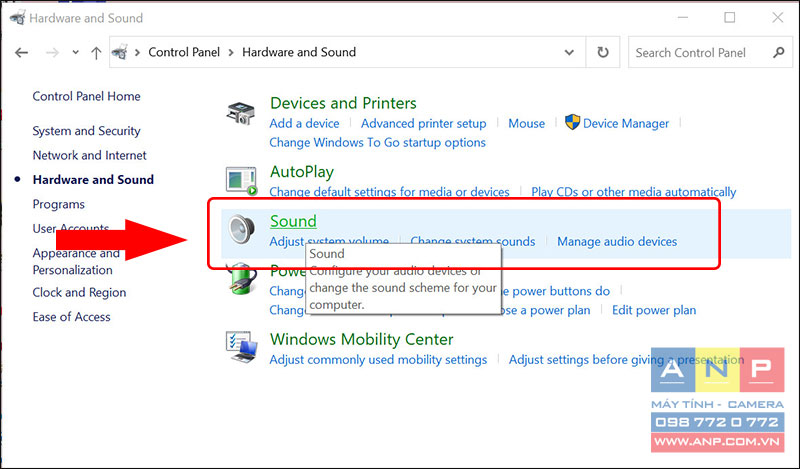Viewport: 800px width, 469px height.
Task: Open the AutoPlay category icon
Action: click(x=241, y=181)
